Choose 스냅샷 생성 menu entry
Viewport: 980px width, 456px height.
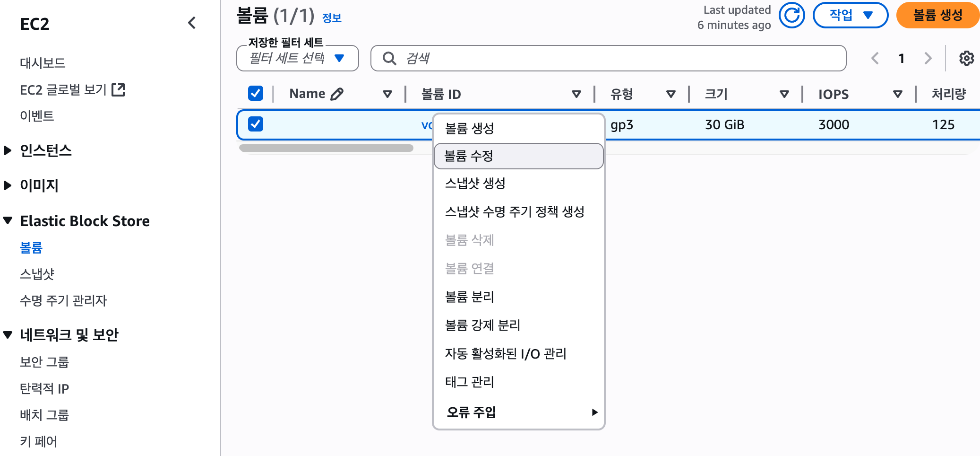pos(475,184)
